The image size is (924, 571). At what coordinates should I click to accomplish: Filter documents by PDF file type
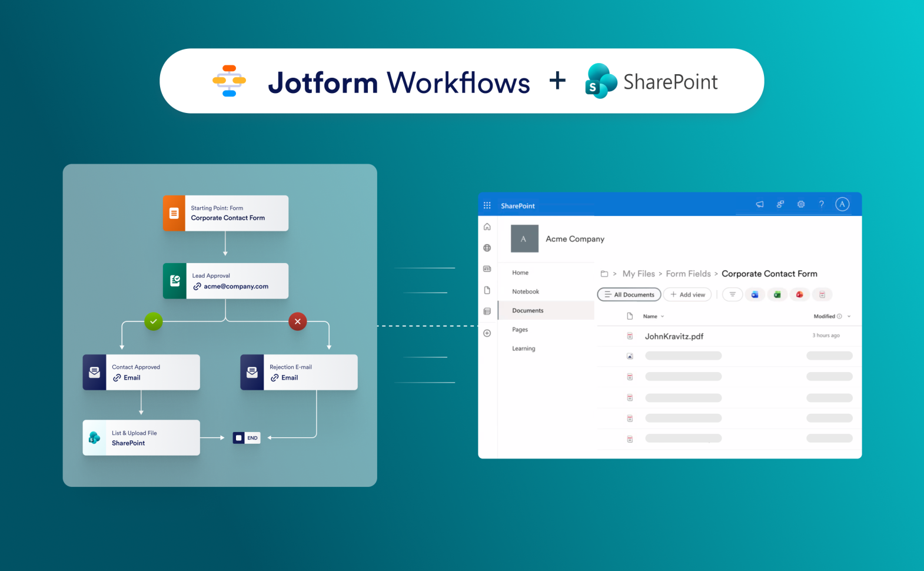coord(822,294)
